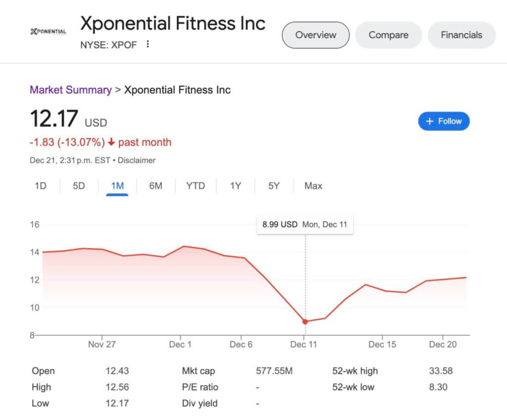
Task: Open the Market Summary link
Action: [x=70, y=90]
